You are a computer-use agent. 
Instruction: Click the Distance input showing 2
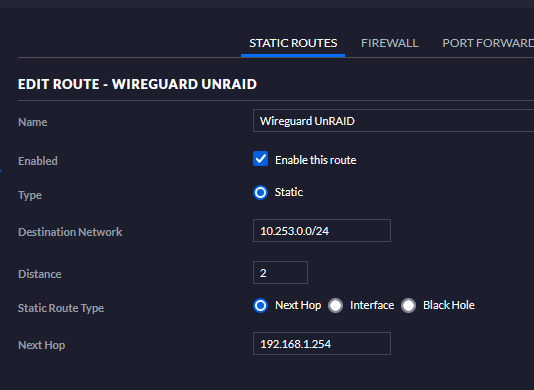point(280,272)
